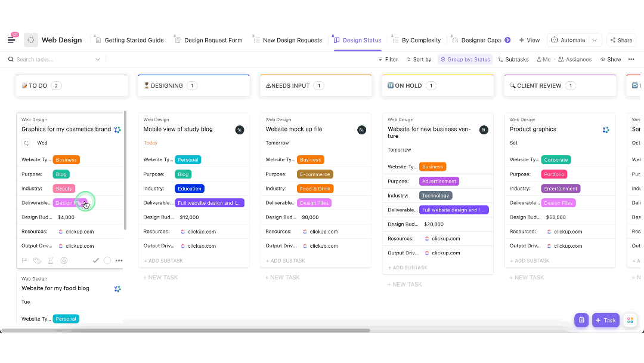Open the sidebar hamburger menu
This screenshot has width=644, height=363.
pyautogui.click(x=11, y=40)
